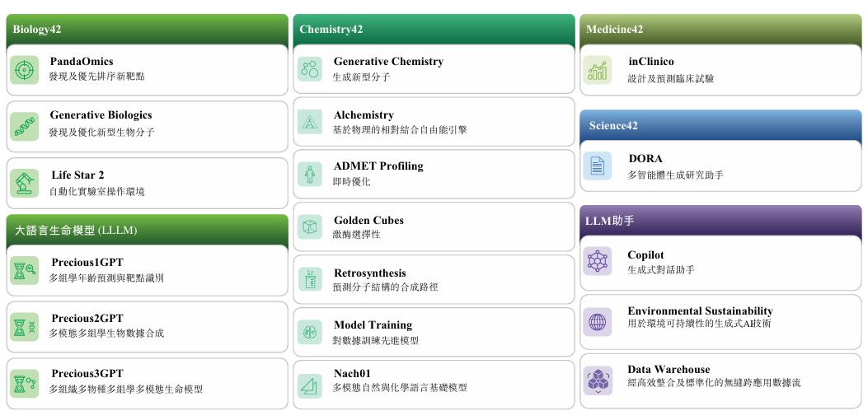Open the Precious1GPT title link
This screenshot has width=868, height=420.
(x=87, y=263)
